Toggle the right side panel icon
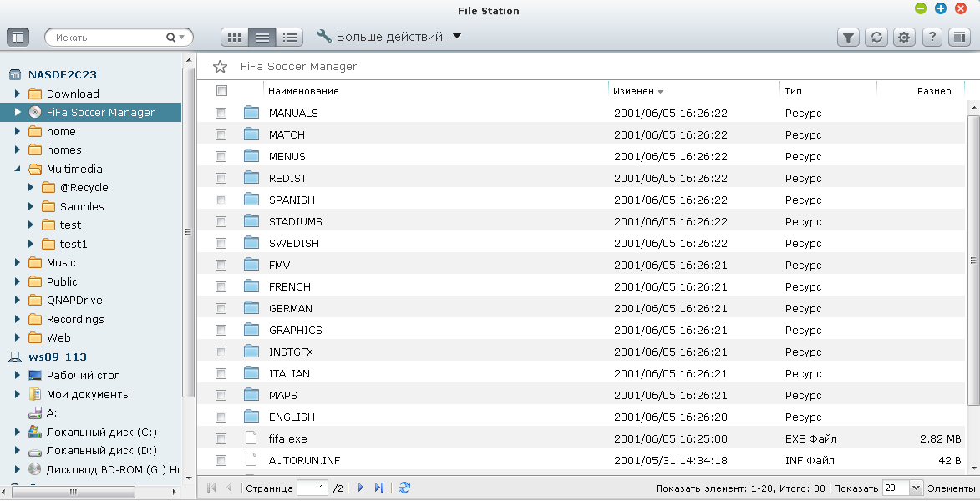The width and height of the screenshot is (980, 501). [x=959, y=38]
